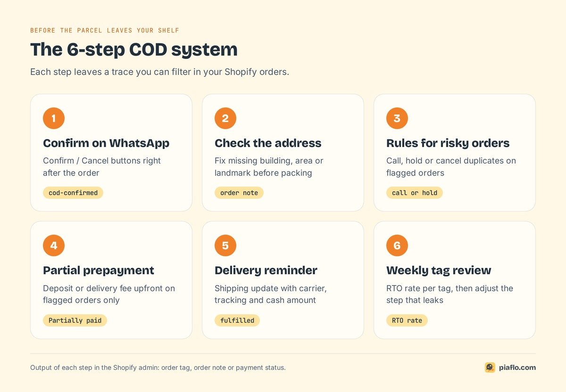This screenshot has height=392, width=566.
Task: Click the Fix missing building description text
Action: coord(269,167)
